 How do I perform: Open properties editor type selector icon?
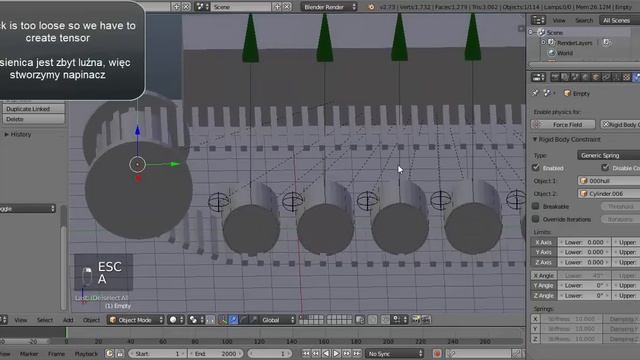(x=538, y=77)
